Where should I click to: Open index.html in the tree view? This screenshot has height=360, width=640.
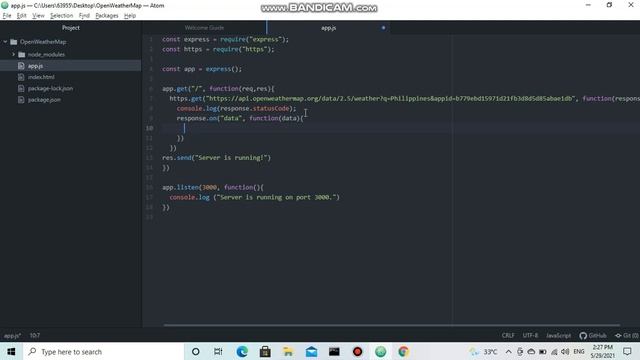click(41, 77)
